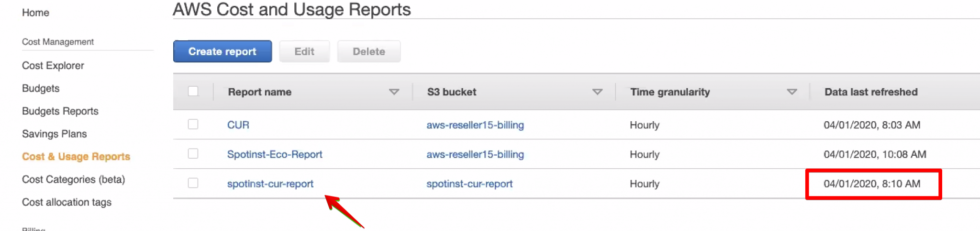The height and width of the screenshot is (231, 980).
Task: Open Savings Plans page
Action: (x=55, y=134)
